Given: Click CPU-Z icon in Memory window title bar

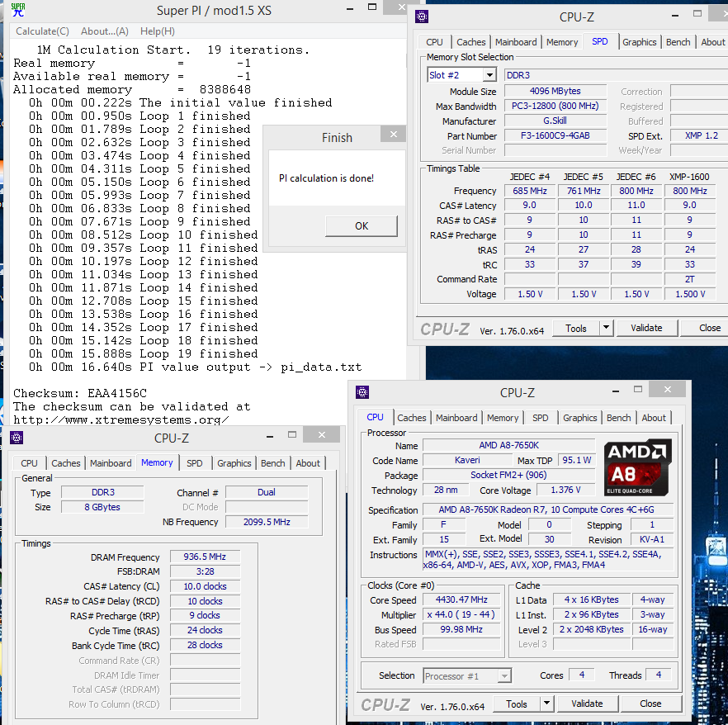Looking at the screenshot, I should pos(17,438).
